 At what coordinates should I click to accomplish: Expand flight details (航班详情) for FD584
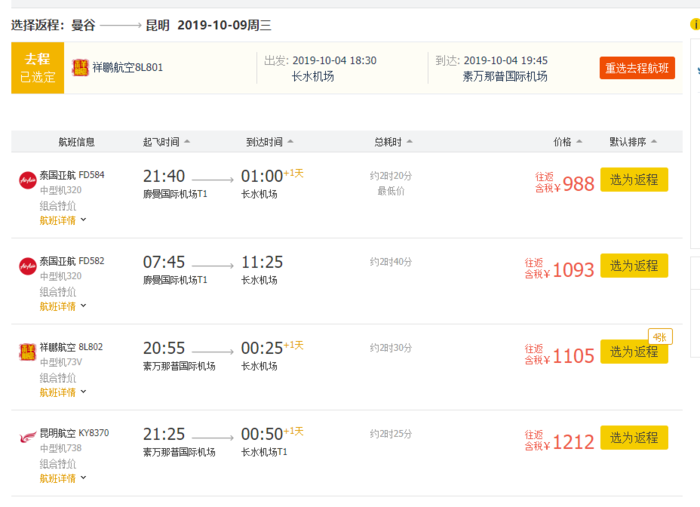pyautogui.click(x=63, y=220)
